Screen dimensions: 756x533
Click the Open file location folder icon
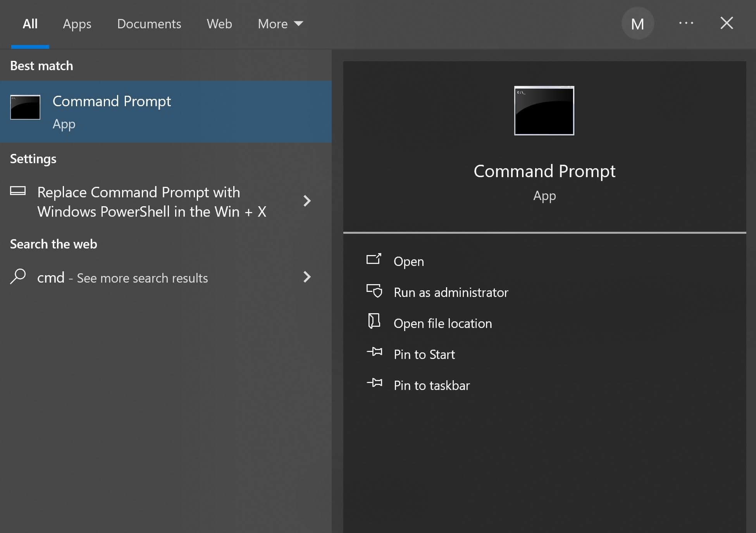374,321
